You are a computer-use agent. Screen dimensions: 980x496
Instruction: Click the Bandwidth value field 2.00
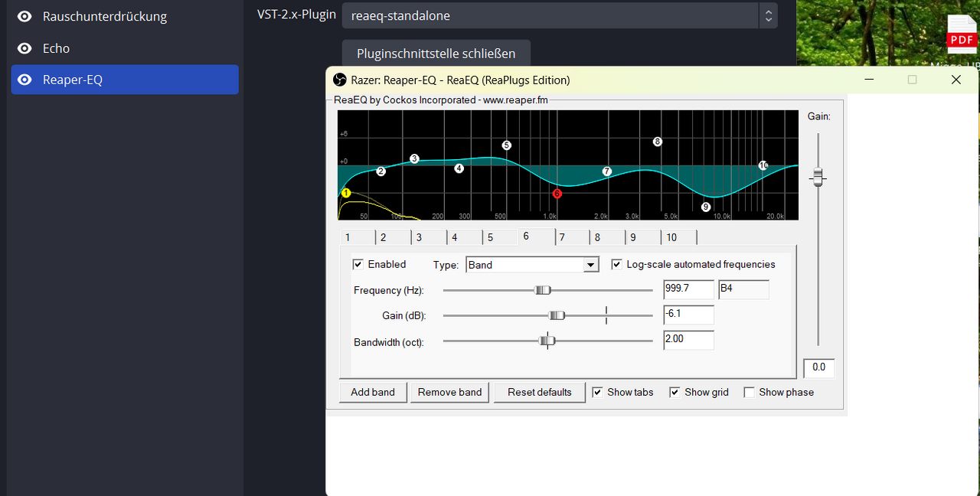point(688,340)
